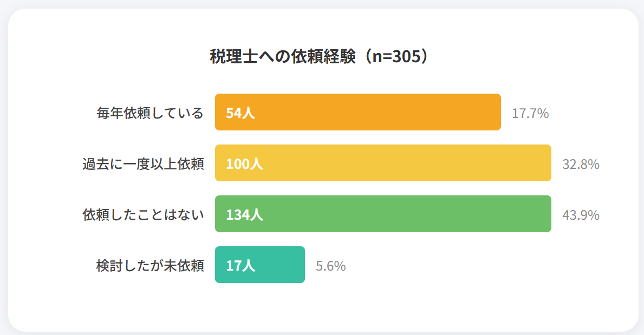Click the 100人 value inside the yellow bar
This screenshot has width=644, height=335.
pos(244,163)
